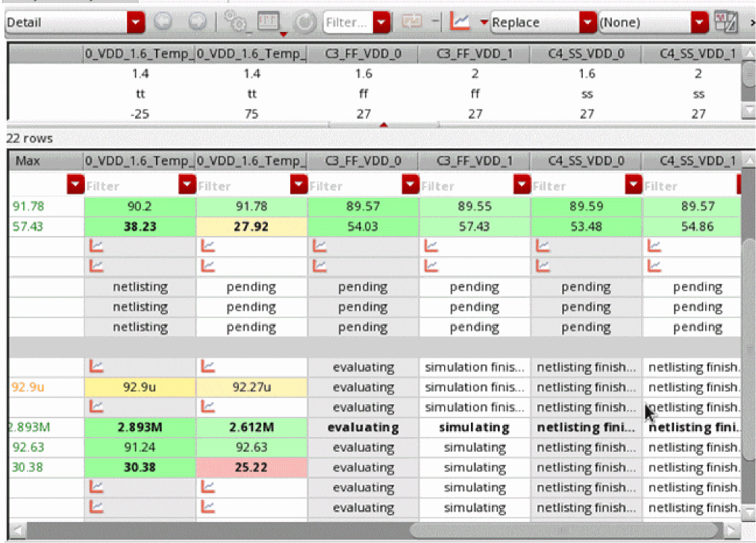
Task: Click C3_FF_VDD_1 header in results table
Action: coord(475,161)
